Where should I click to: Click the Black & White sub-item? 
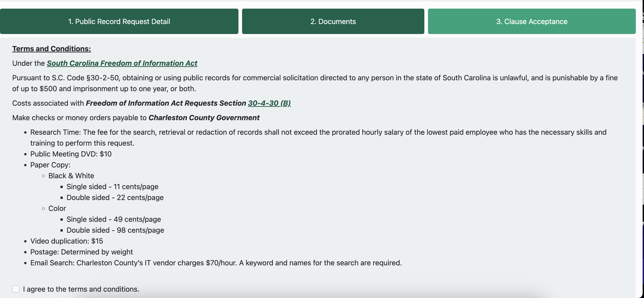pos(71,176)
